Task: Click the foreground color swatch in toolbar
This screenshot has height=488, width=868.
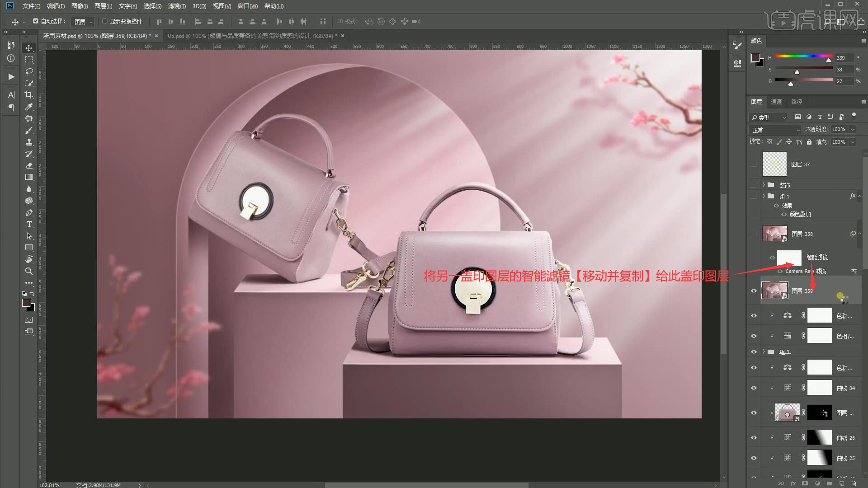Action: (x=26, y=303)
